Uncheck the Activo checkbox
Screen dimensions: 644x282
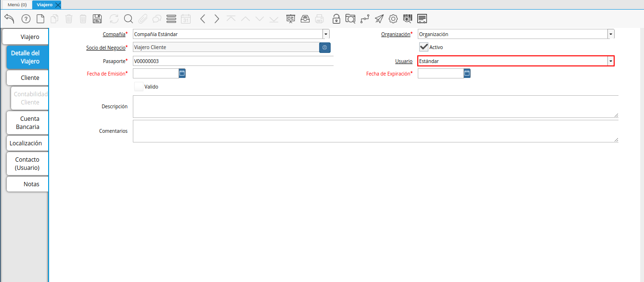click(x=424, y=47)
